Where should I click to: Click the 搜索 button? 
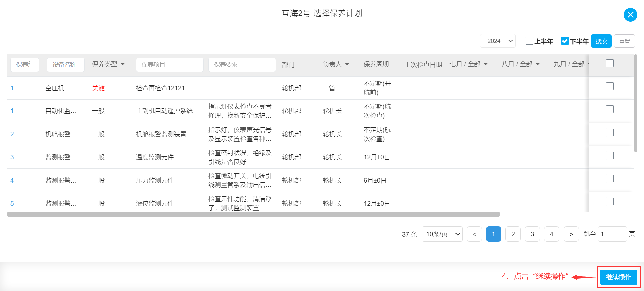pos(601,41)
